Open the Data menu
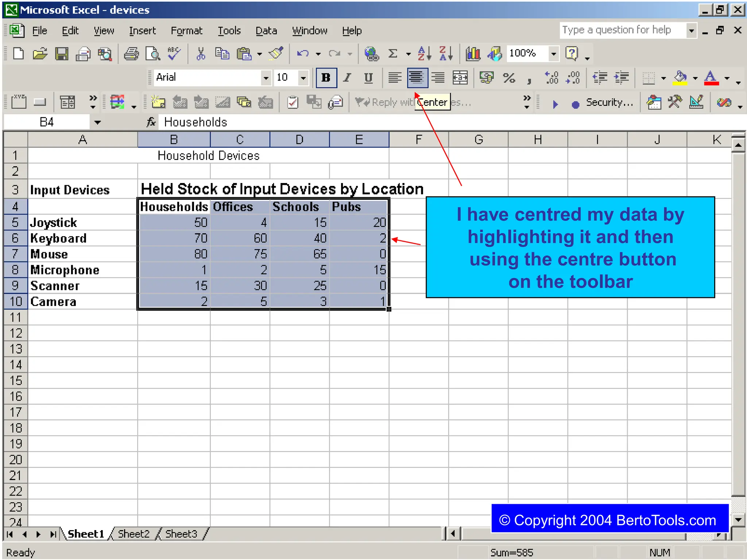The image size is (747, 560). coord(266,31)
